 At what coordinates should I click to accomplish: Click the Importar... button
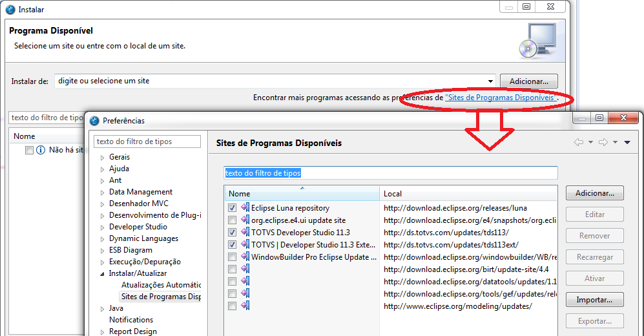tap(595, 300)
